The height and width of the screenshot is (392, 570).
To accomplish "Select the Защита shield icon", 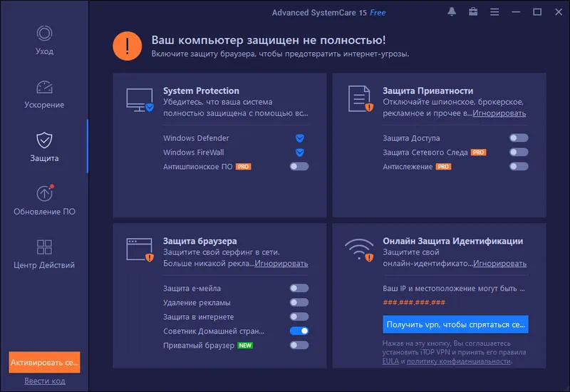I will coord(44,140).
